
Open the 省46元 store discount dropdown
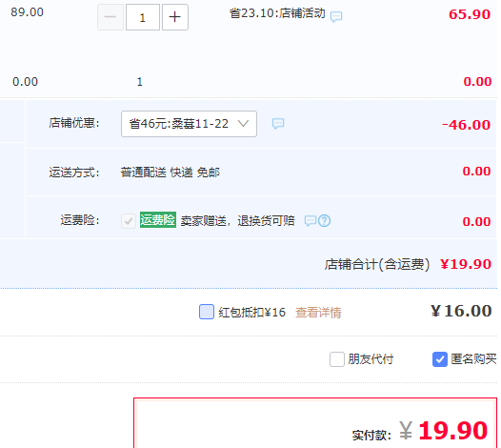click(189, 124)
